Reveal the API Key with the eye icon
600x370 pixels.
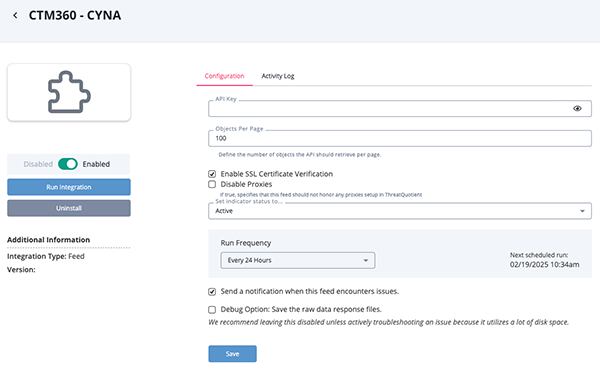[x=577, y=109]
